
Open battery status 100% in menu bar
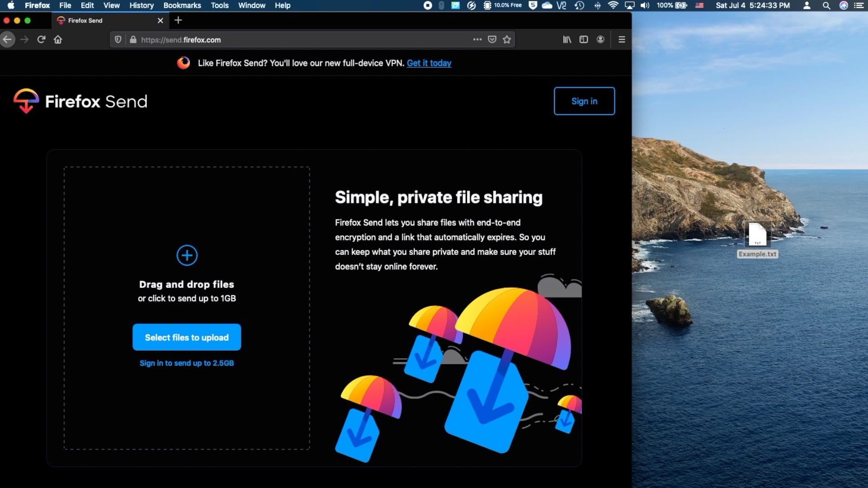point(671,5)
